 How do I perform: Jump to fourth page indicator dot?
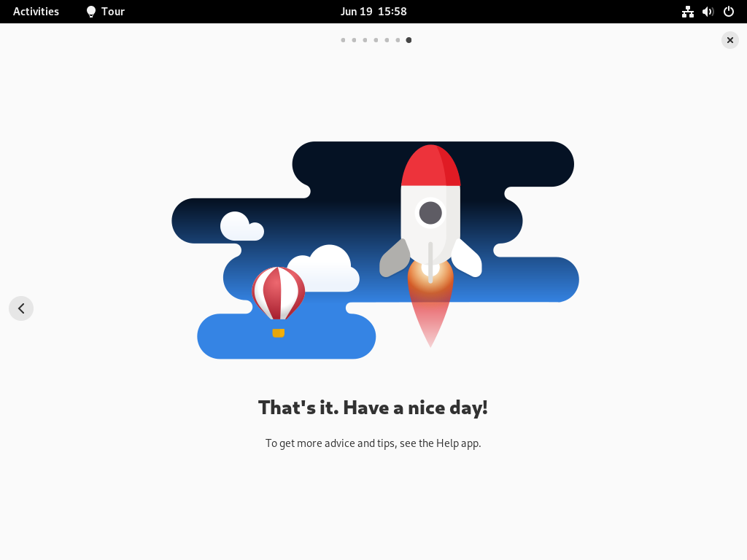tap(376, 40)
